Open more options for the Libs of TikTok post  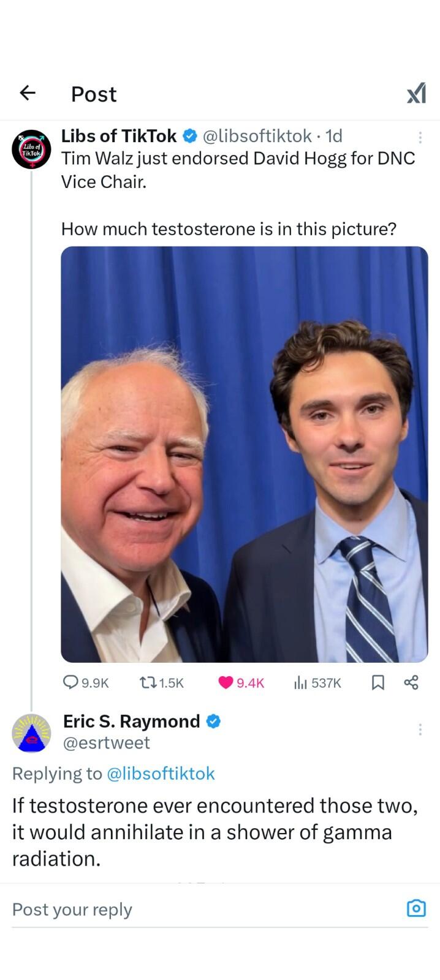pos(420,137)
